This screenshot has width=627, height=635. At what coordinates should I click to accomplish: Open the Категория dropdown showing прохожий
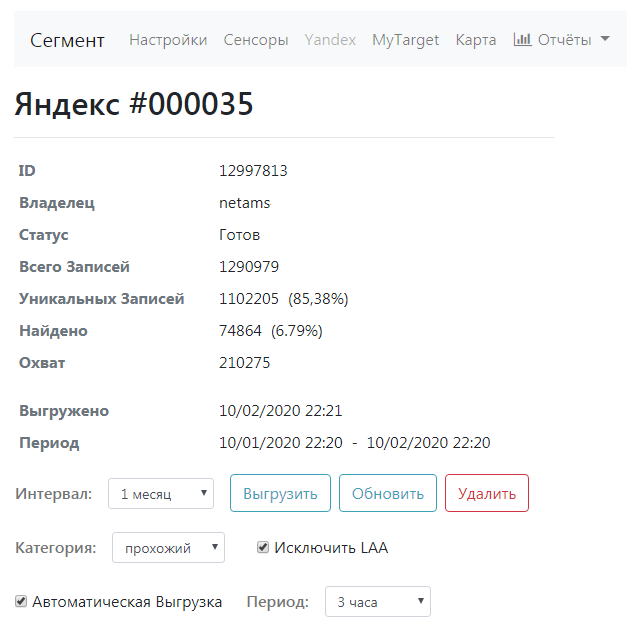coord(168,548)
